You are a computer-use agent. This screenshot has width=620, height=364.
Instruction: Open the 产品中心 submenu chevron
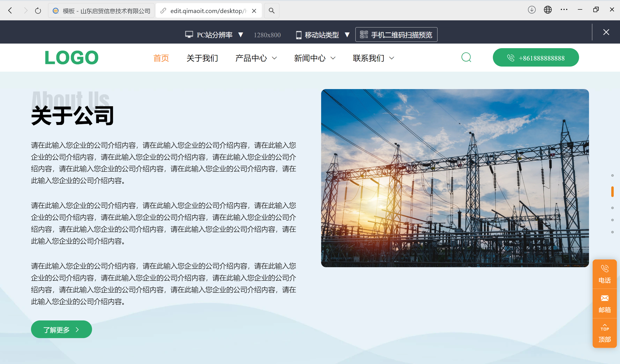275,58
